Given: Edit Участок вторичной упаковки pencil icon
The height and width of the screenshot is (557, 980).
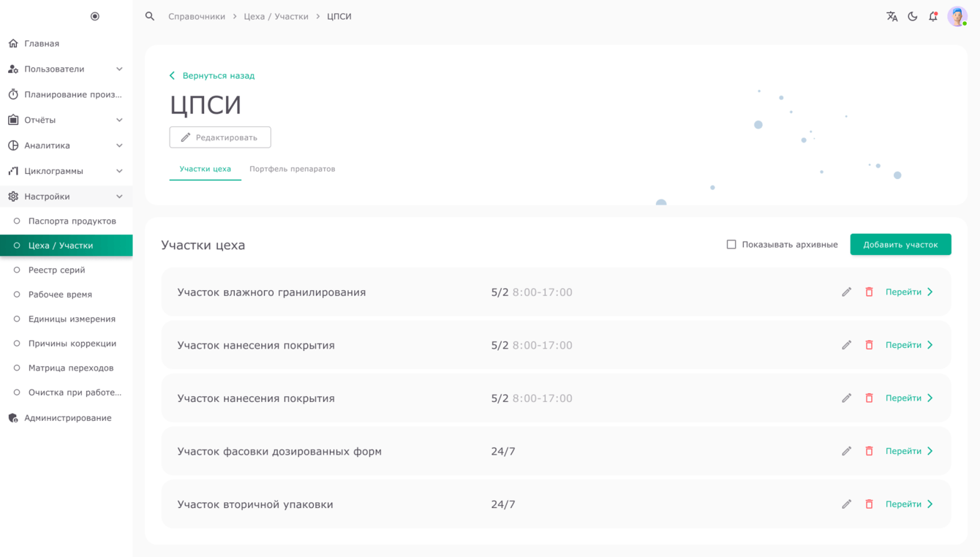Looking at the screenshot, I should [846, 504].
